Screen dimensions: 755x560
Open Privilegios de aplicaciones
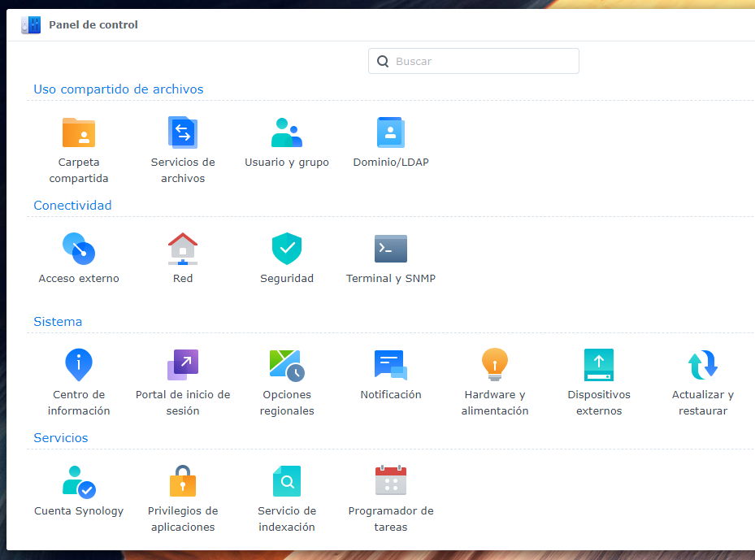point(183,481)
